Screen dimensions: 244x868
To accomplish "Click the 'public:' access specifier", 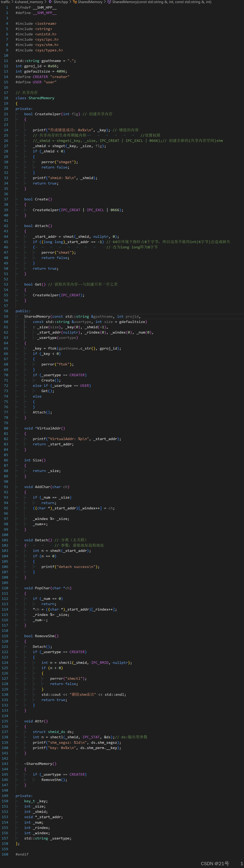I will pos(23,311).
